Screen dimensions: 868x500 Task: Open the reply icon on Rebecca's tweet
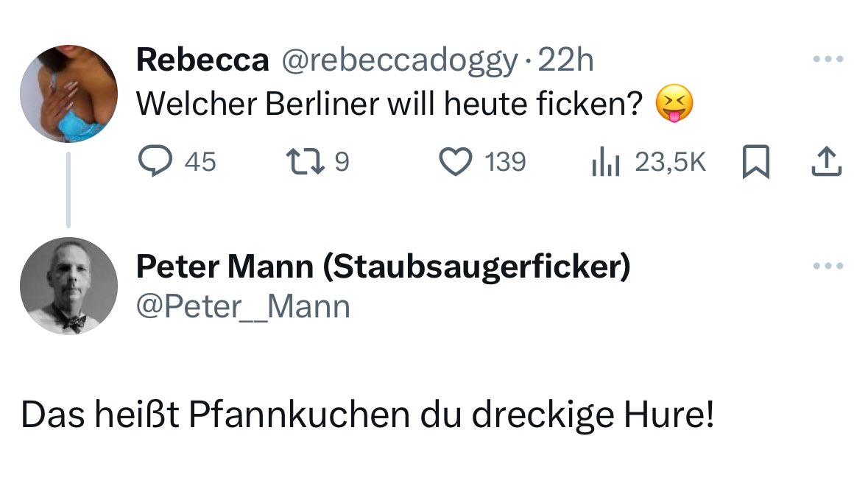[154, 161]
